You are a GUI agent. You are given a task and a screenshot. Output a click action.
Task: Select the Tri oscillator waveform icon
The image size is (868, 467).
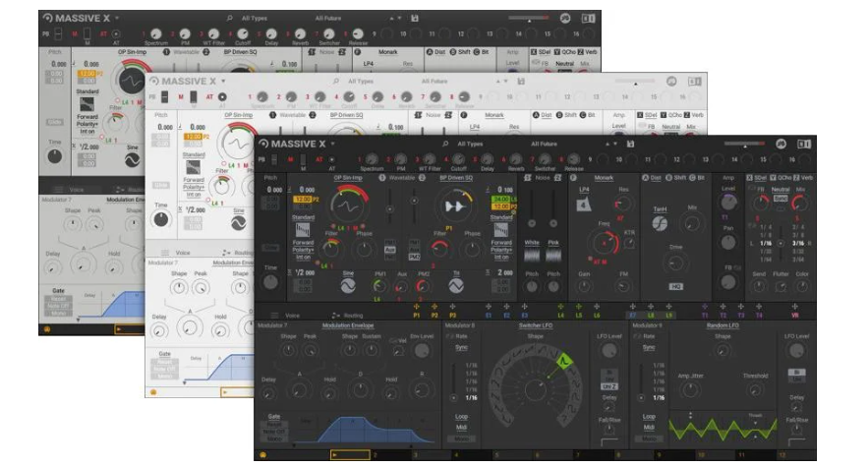[x=455, y=286]
